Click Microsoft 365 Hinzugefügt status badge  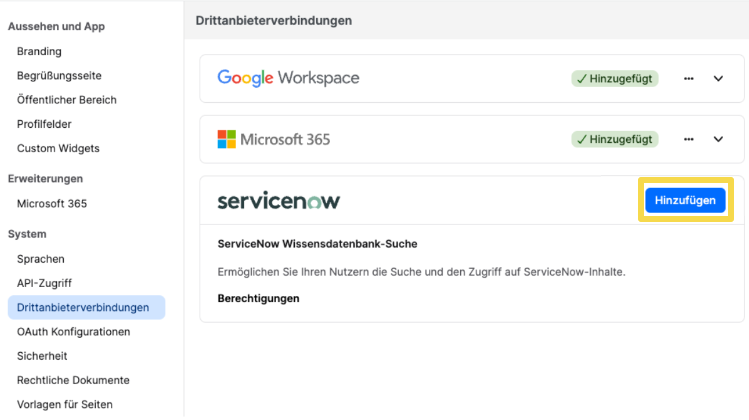[x=615, y=140]
